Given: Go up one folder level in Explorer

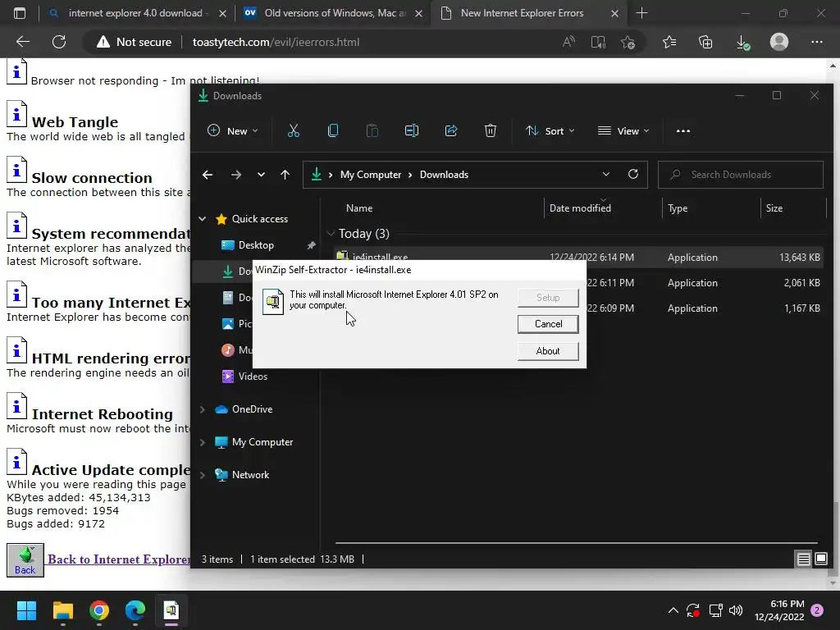Looking at the screenshot, I should tap(285, 175).
